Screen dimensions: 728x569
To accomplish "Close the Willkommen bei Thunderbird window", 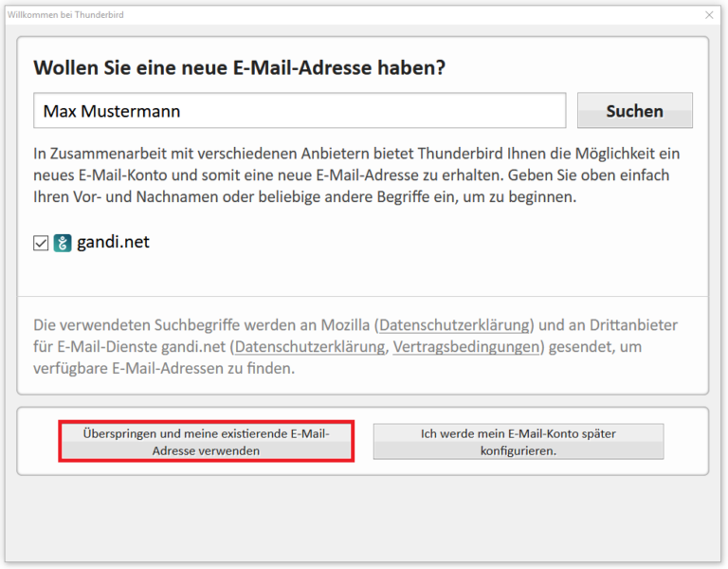I will (709, 15).
